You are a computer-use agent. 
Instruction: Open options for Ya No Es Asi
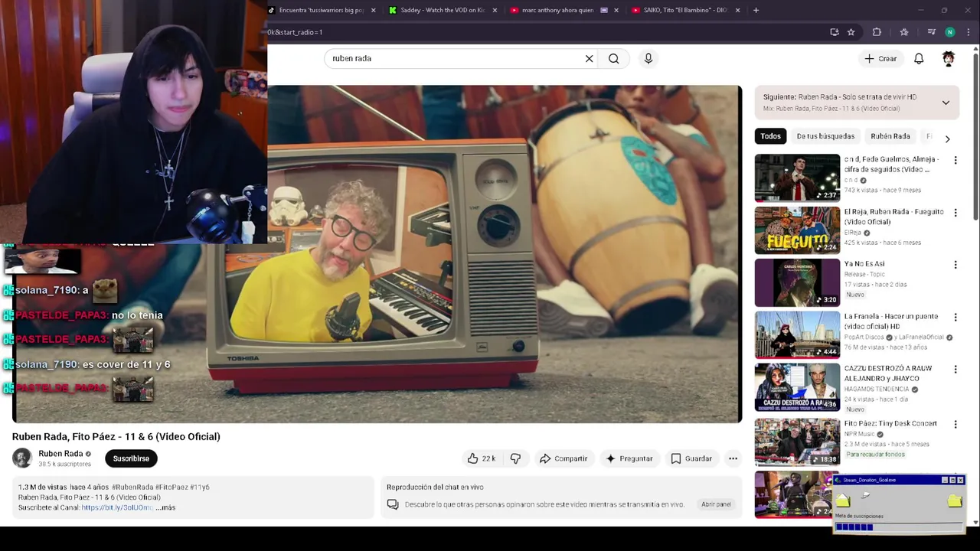(x=955, y=265)
